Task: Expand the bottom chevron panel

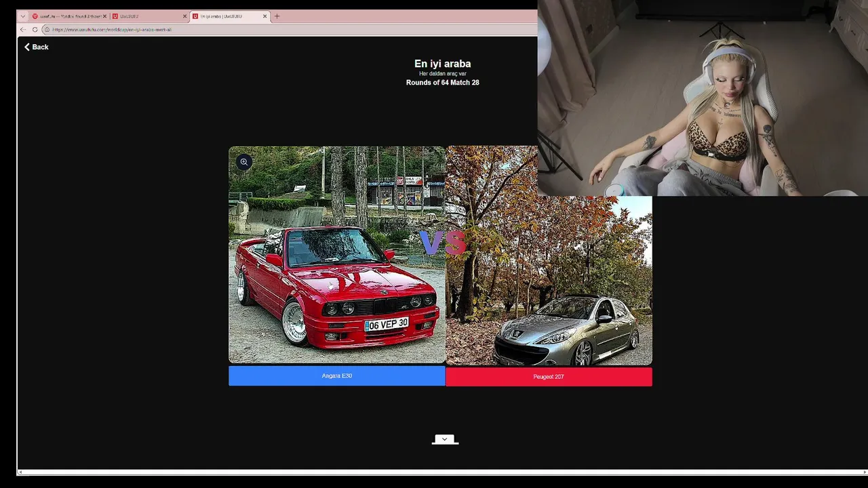Action: point(445,439)
